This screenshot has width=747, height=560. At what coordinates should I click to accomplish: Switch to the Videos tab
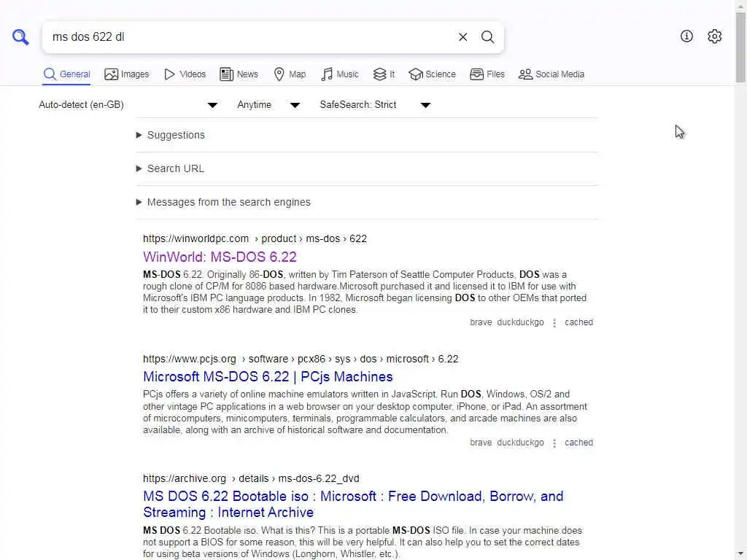[x=185, y=74]
